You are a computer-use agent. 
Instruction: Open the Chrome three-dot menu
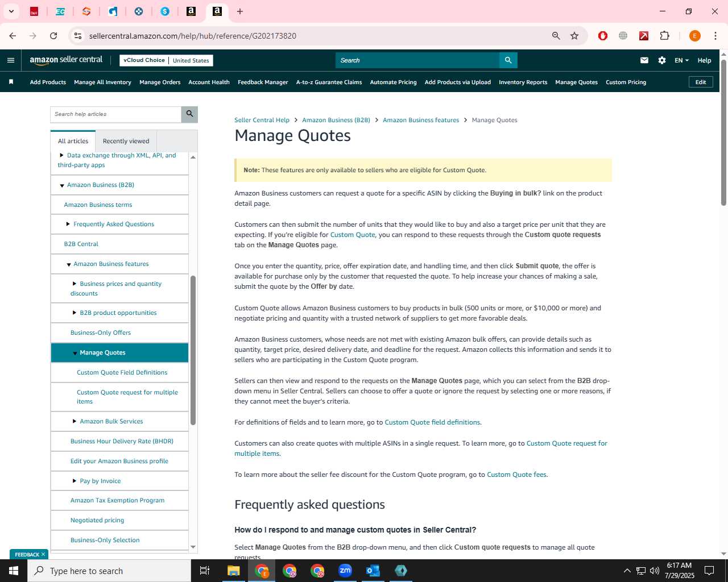pos(715,36)
